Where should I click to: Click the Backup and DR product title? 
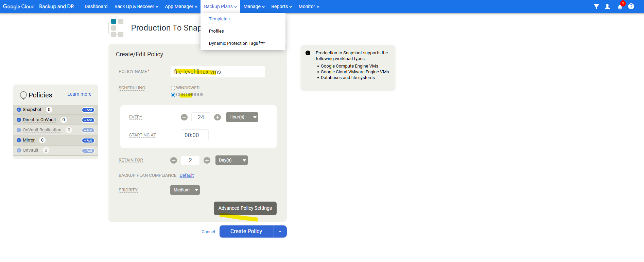[56, 6]
